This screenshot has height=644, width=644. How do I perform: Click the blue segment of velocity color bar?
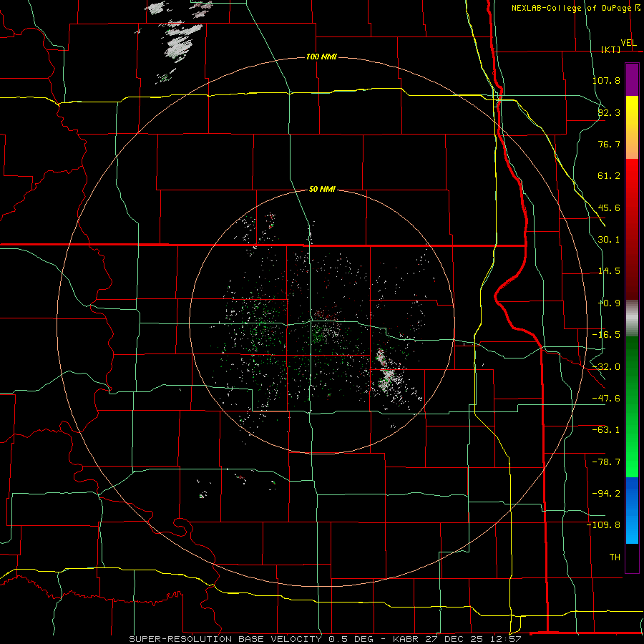pyautogui.click(x=632, y=510)
